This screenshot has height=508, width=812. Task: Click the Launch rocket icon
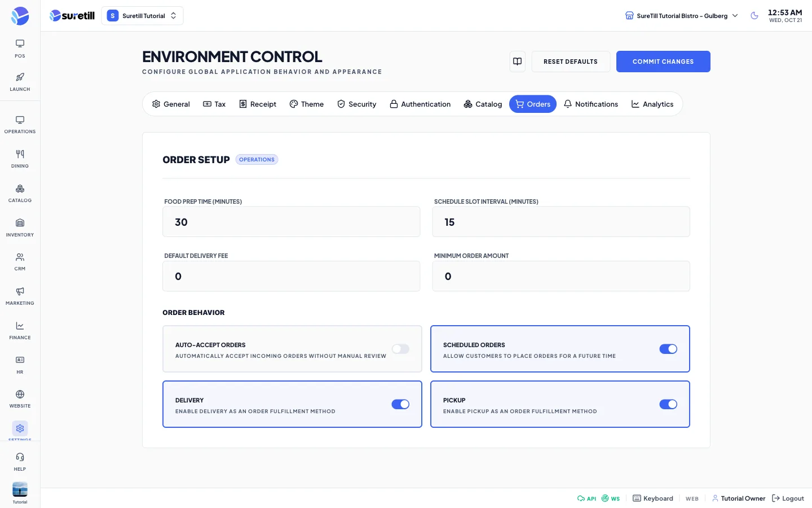(x=20, y=77)
